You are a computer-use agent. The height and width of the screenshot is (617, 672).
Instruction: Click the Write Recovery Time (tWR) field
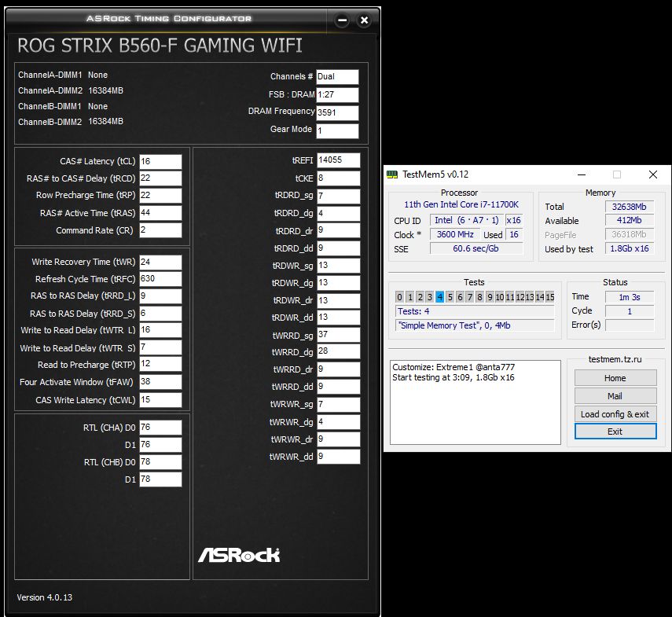click(x=160, y=263)
